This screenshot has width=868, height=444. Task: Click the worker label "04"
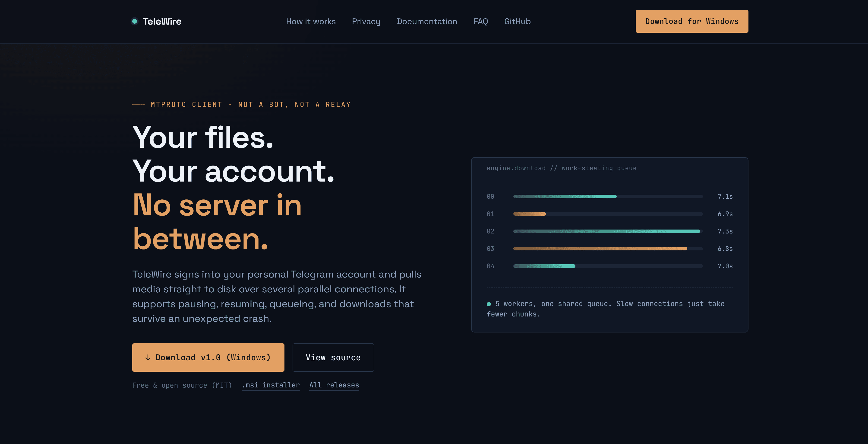pyautogui.click(x=490, y=266)
